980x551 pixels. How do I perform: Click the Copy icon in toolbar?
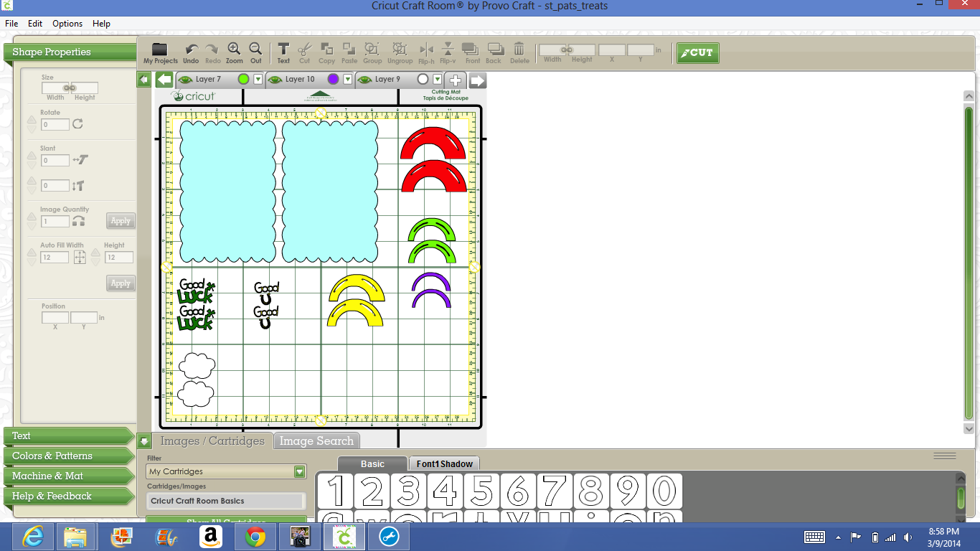pyautogui.click(x=326, y=49)
